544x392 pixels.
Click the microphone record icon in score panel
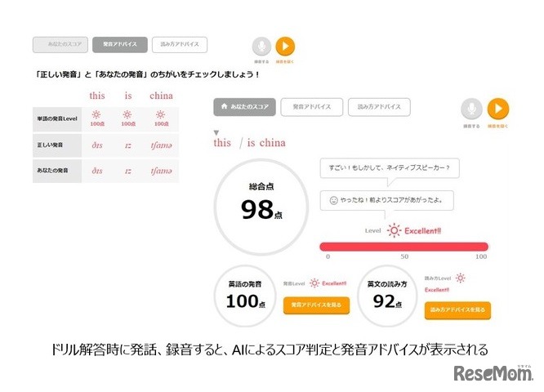pos(471,109)
